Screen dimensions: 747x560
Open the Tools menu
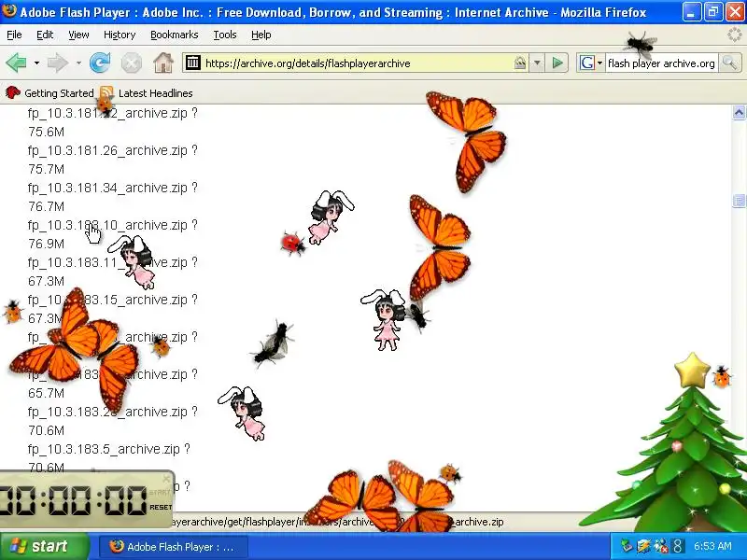[225, 35]
